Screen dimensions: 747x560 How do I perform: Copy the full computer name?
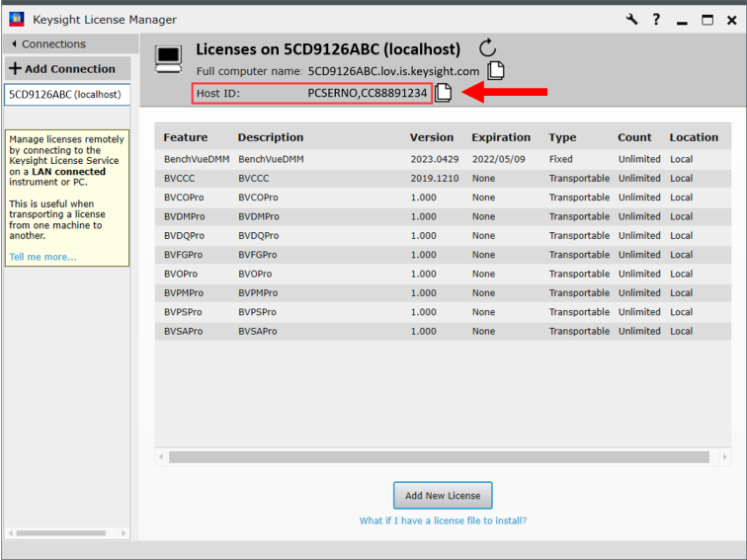[x=496, y=70]
